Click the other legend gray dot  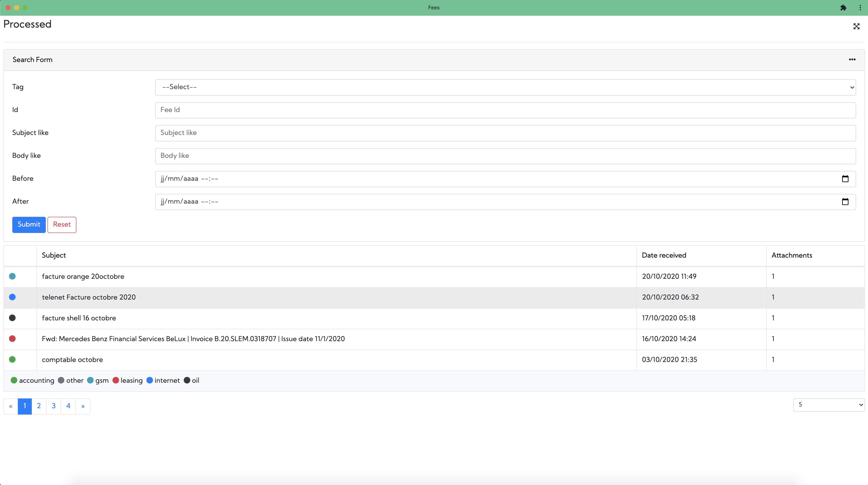[x=61, y=380]
